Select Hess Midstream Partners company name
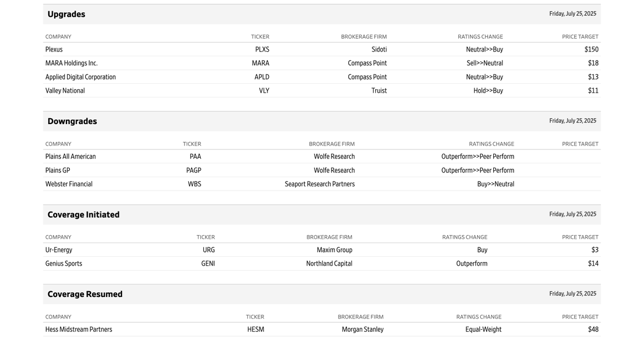644x340 pixels. (79, 330)
